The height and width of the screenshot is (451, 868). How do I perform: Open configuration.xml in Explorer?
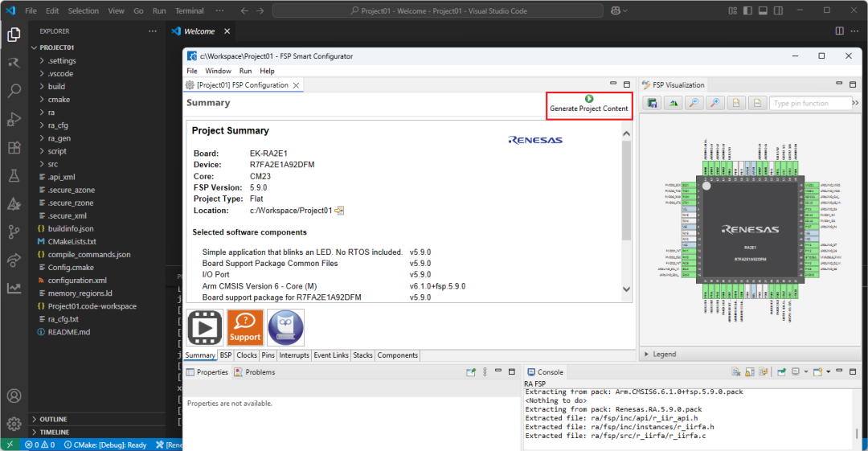[77, 281]
